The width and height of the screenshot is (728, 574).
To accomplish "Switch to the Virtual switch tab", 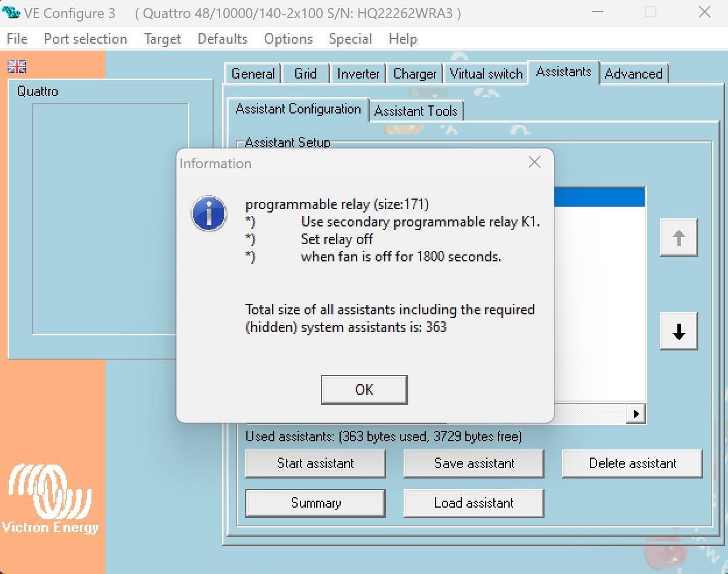I will pyautogui.click(x=486, y=74).
